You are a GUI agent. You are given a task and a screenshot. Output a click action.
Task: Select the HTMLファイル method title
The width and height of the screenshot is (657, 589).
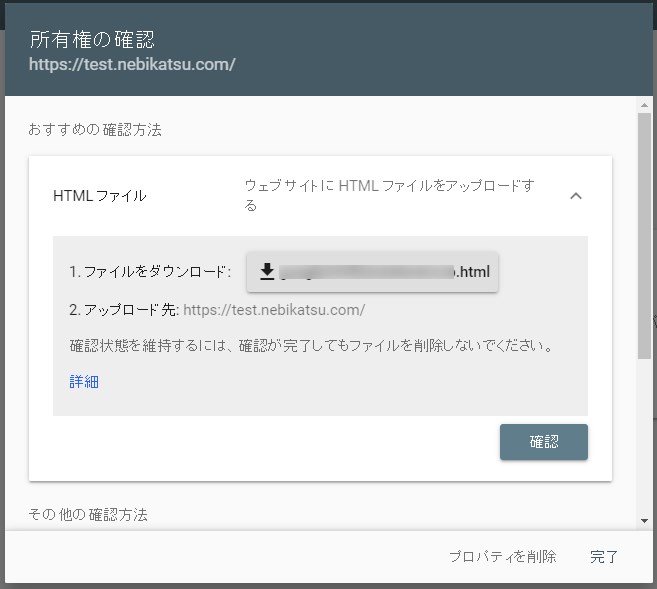pos(99,196)
